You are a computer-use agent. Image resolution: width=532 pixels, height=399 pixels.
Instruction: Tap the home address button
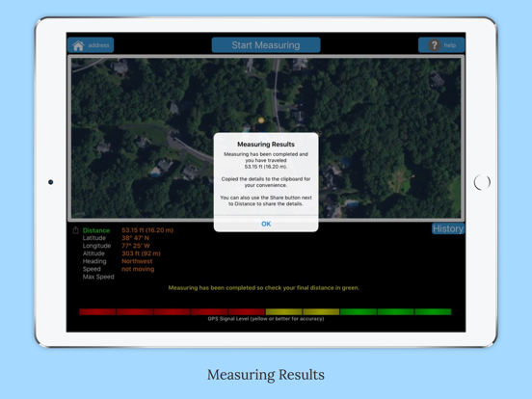pos(91,45)
